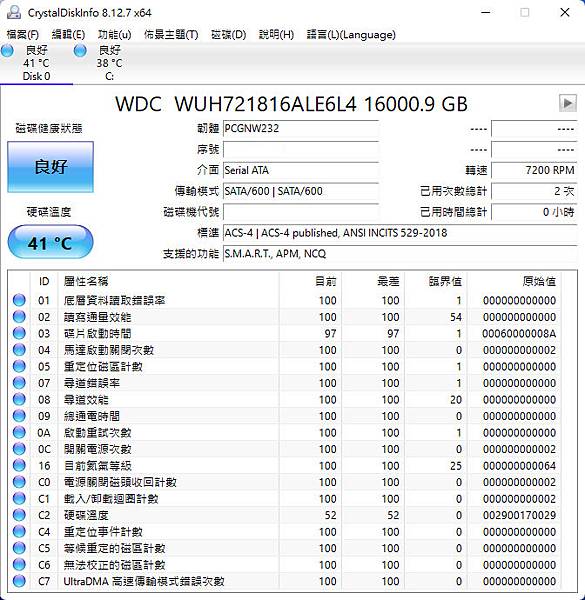
Task: Open the 磁碟(D) disk menu
Action: pyautogui.click(x=228, y=35)
